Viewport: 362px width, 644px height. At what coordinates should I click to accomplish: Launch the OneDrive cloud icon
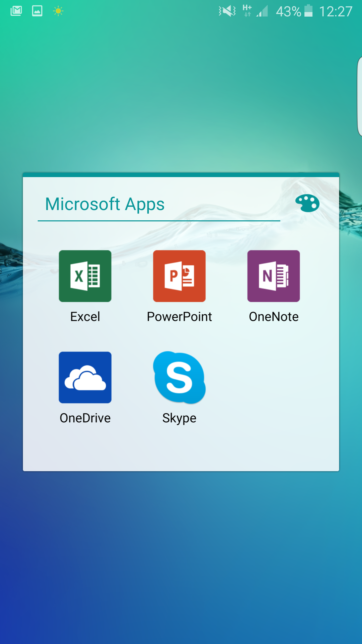click(85, 377)
